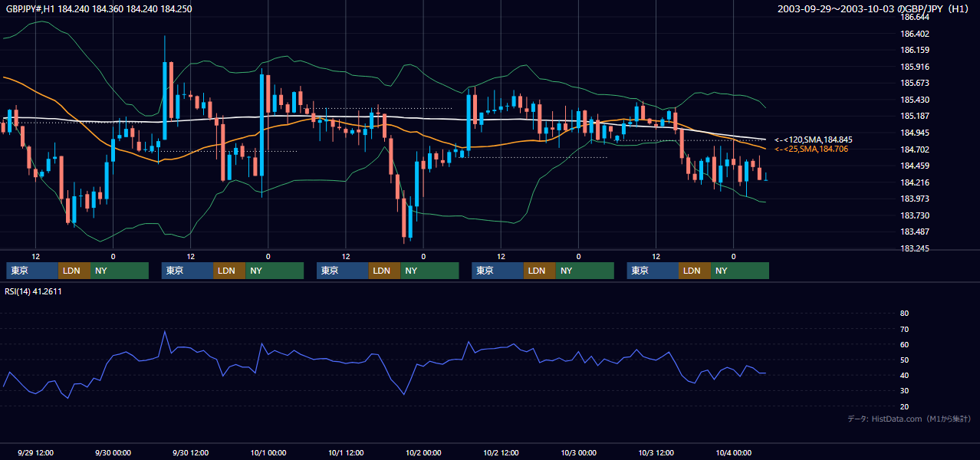The height and width of the screenshot is (460, 980).
Task: Click the RSI(14) 41.2611 indicator label
Action: coord(34,291)
